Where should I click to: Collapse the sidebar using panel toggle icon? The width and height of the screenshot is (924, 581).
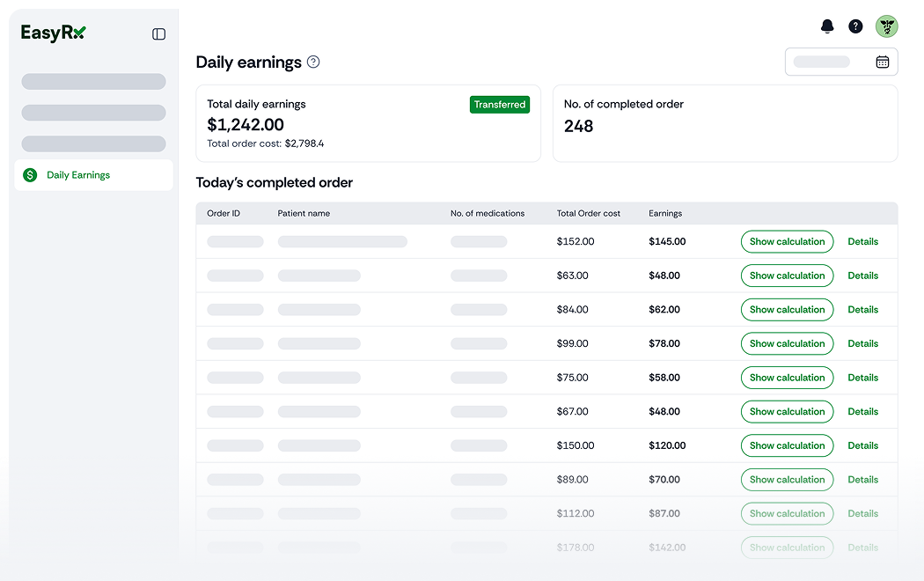(158, 34)
